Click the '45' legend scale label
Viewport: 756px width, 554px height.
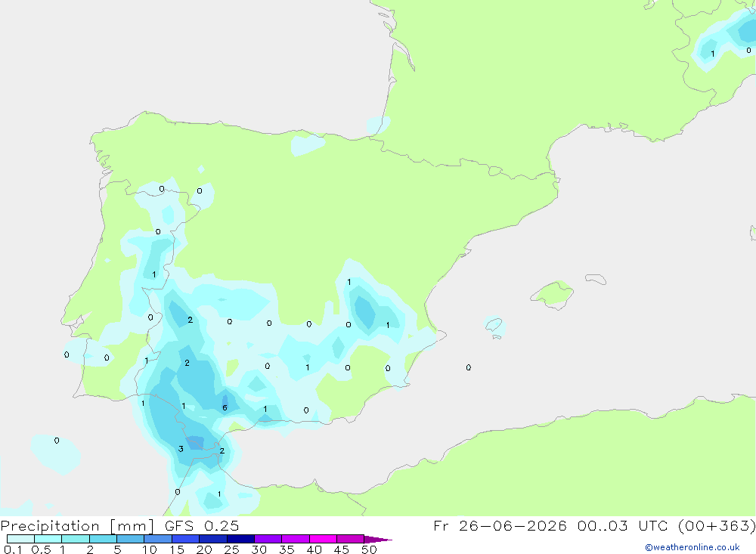click(342, 549)
